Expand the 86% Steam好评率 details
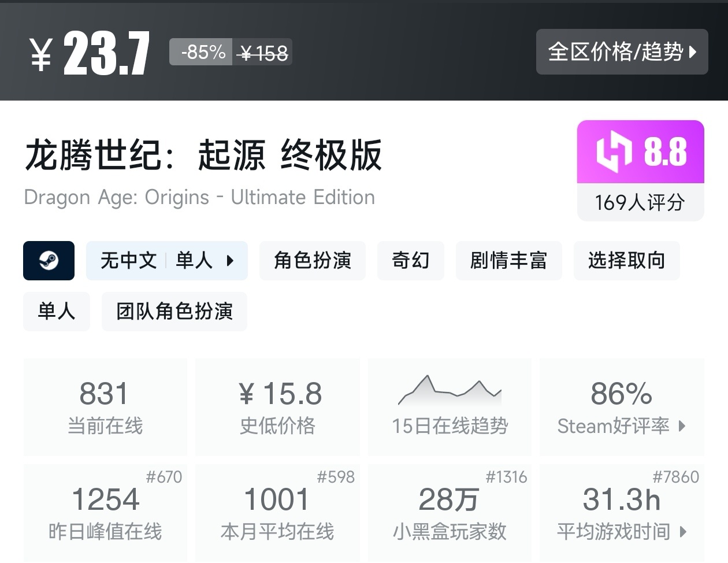 (622, 407)
